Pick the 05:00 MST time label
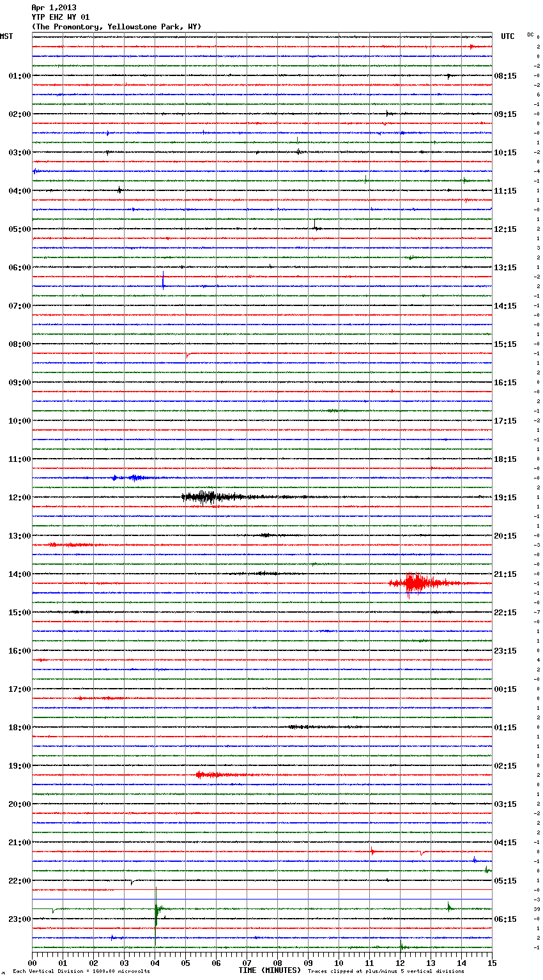The height and width of the screenshot is (980, 543). click(x=20, y=229)
